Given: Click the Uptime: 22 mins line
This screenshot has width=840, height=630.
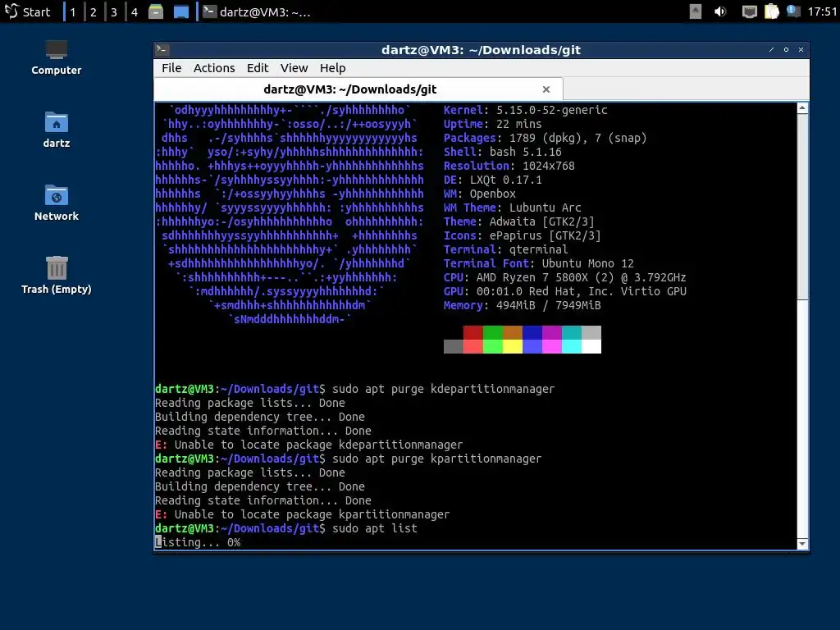Looking at the screenshot, I should [x=493, y=125].
